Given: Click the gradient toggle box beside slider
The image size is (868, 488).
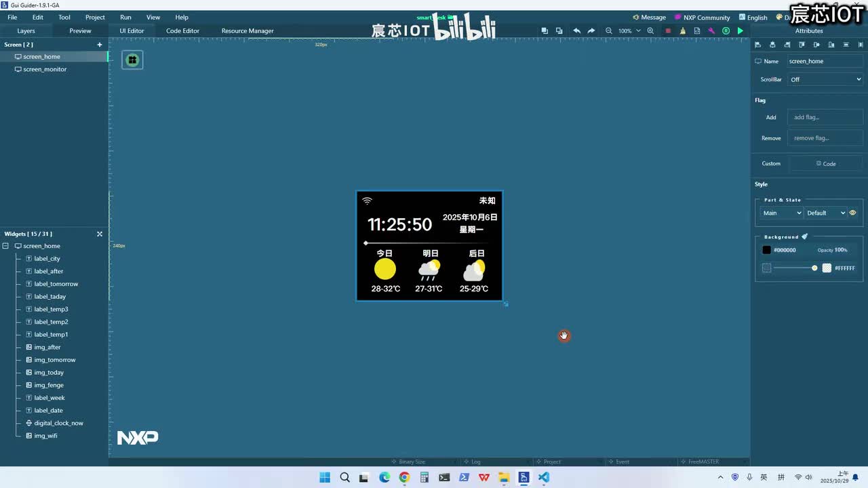Looking at the screenshot, I should pos(766,268).
